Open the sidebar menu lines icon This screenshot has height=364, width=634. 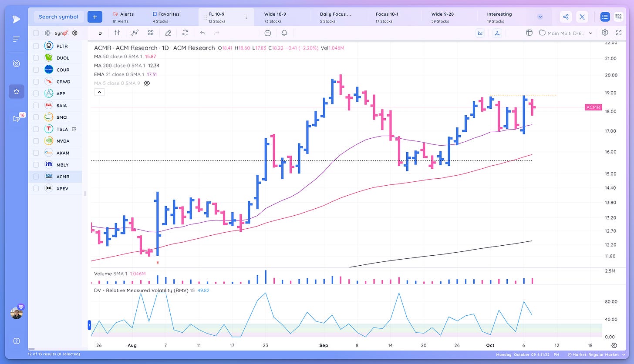coord(16,39)
